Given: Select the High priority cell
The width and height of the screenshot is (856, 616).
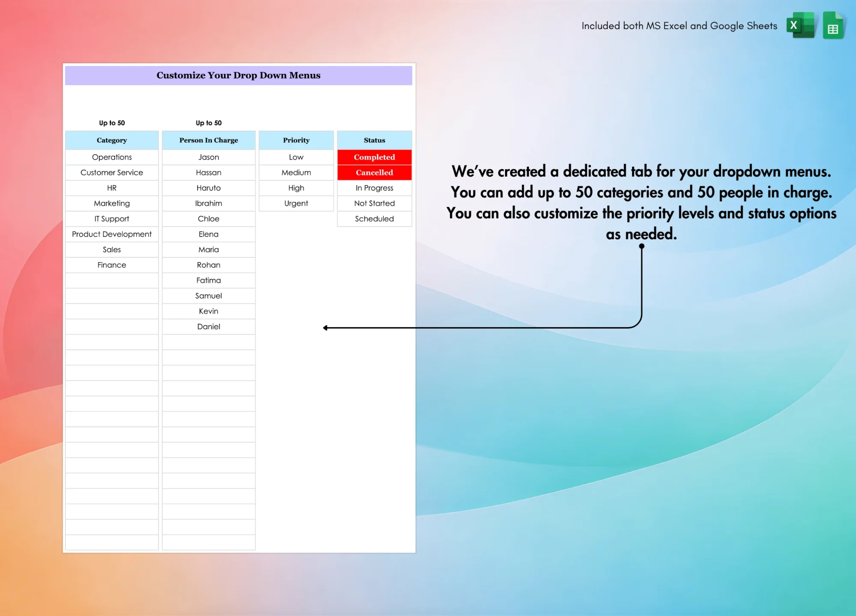Looking at the screenshot, I should coord(296,188).
